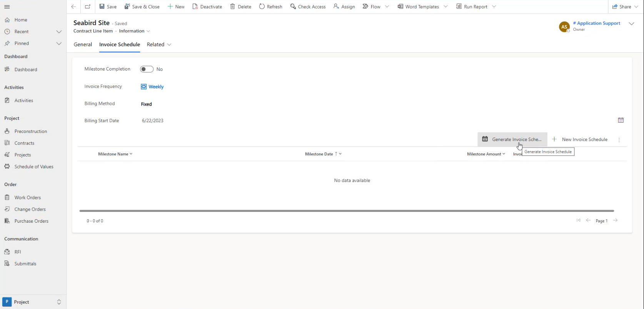
Task: Click the horizontal scrollbar under the grid
Action: coord(346,211)
